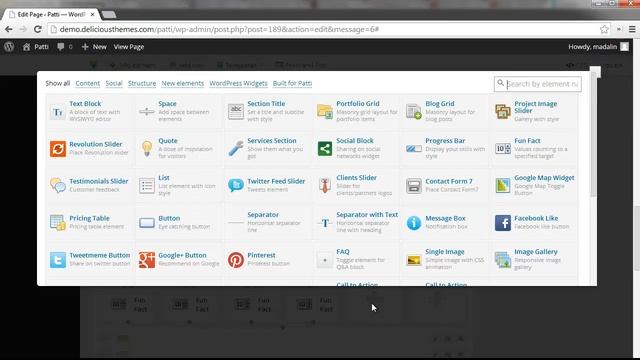Bookmark this page with the star icon

tap(604, 29)
